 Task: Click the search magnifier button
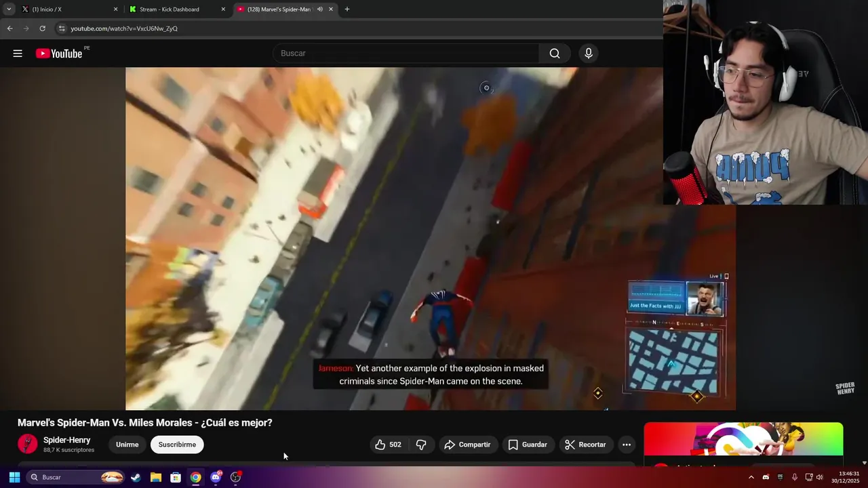555,54
